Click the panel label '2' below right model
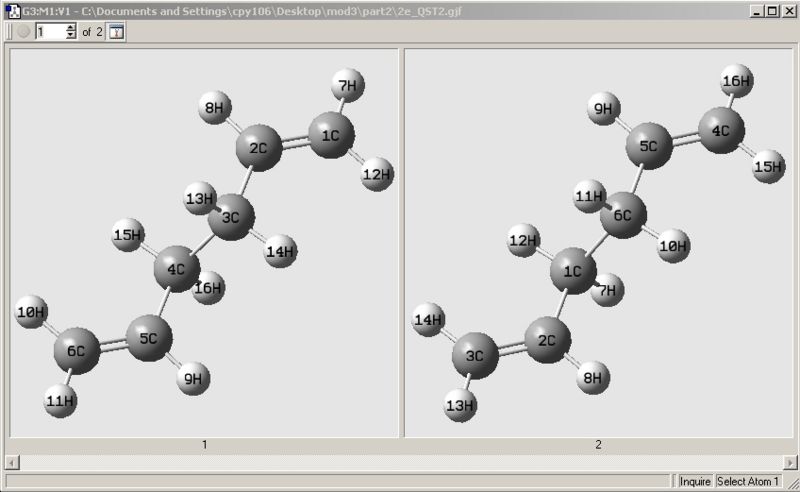The image size is (800, 492). point(598,445)
